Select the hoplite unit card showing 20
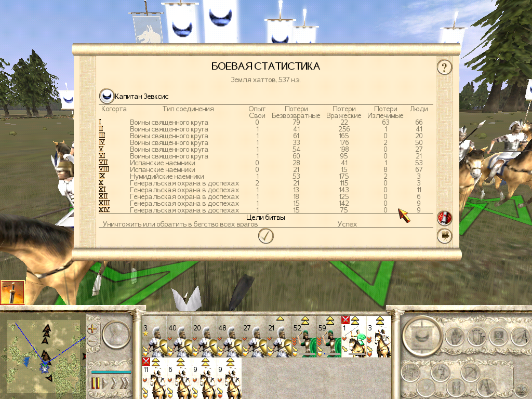The height and width of the screenshot is (399, 532). (x=204, y=336)
